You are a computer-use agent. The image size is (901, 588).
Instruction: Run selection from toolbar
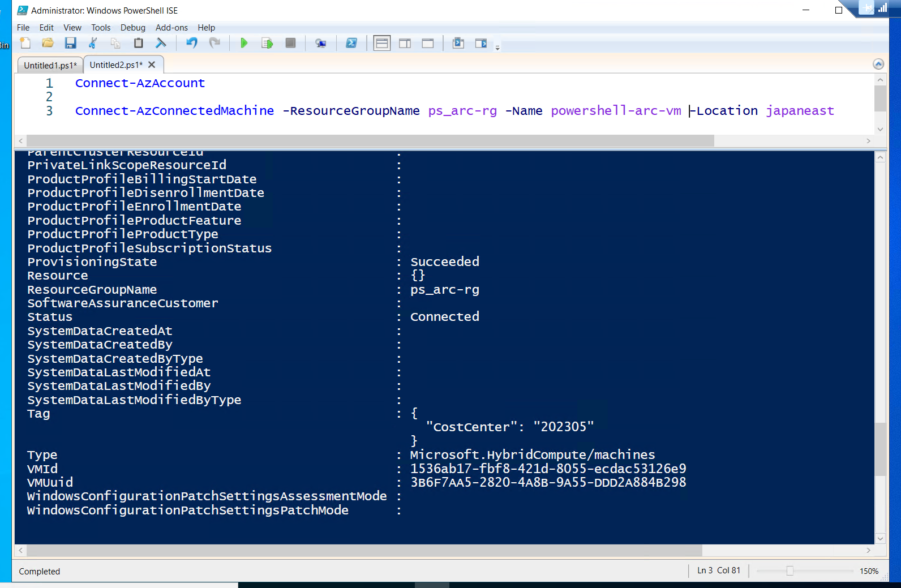[267, 43]
